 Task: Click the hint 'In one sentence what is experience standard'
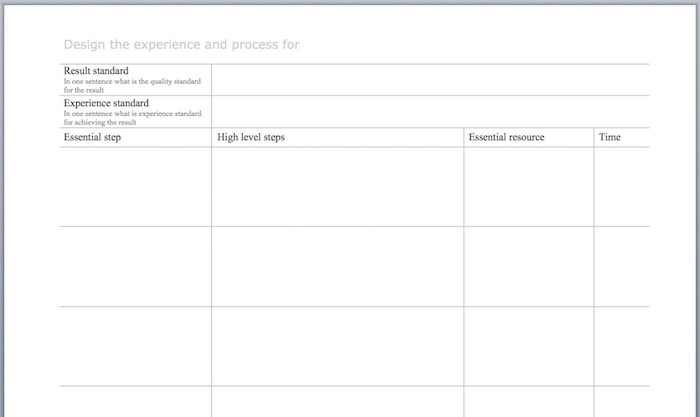tap(133, 113)
